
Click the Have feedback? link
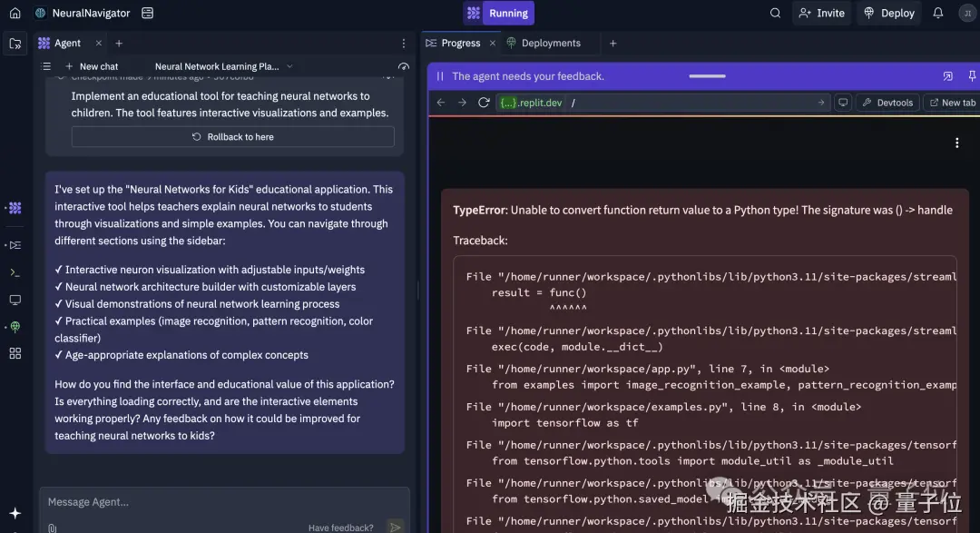pos(340,528)
